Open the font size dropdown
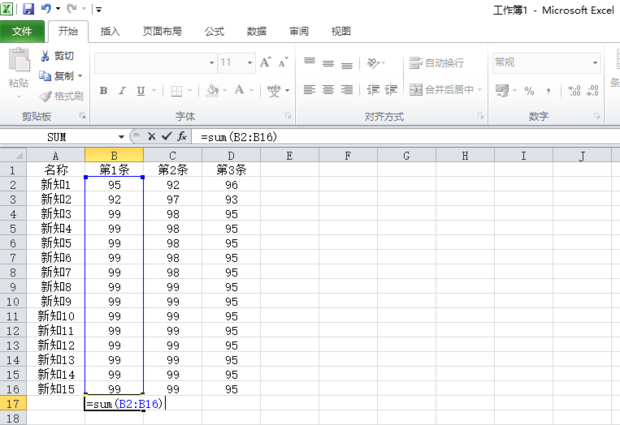The width and height of the screenshot is (620, 425). [250, 62]
